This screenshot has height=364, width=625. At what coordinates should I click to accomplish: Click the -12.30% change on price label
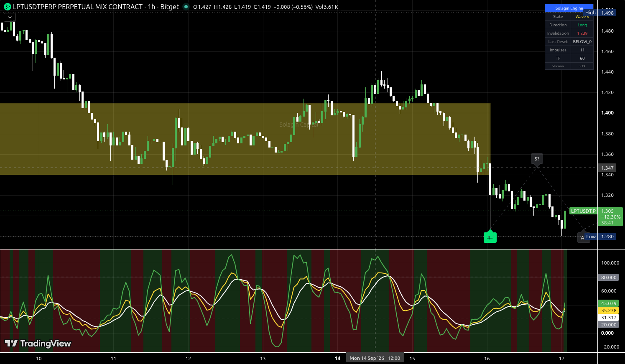point(610,217)
